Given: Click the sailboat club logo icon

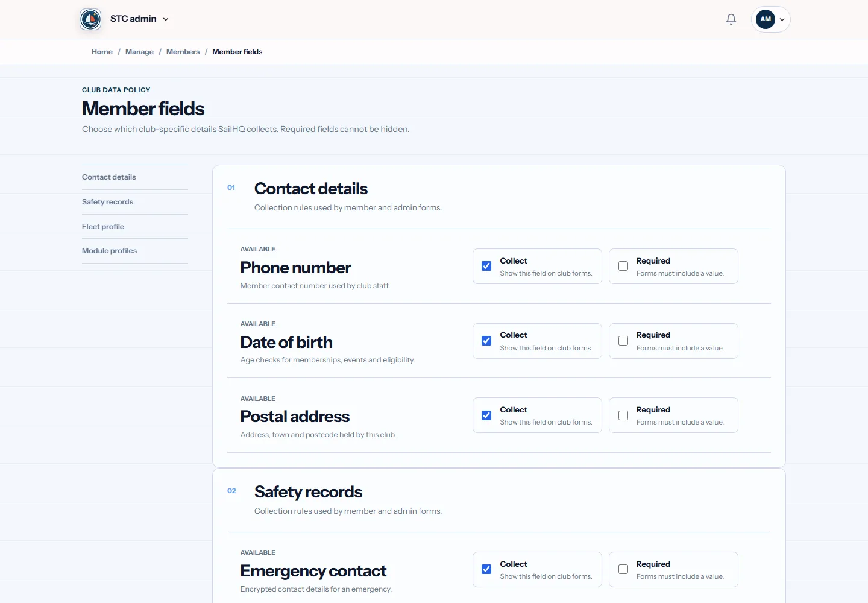Looking at the screenshot, I should tap(90, 19).
